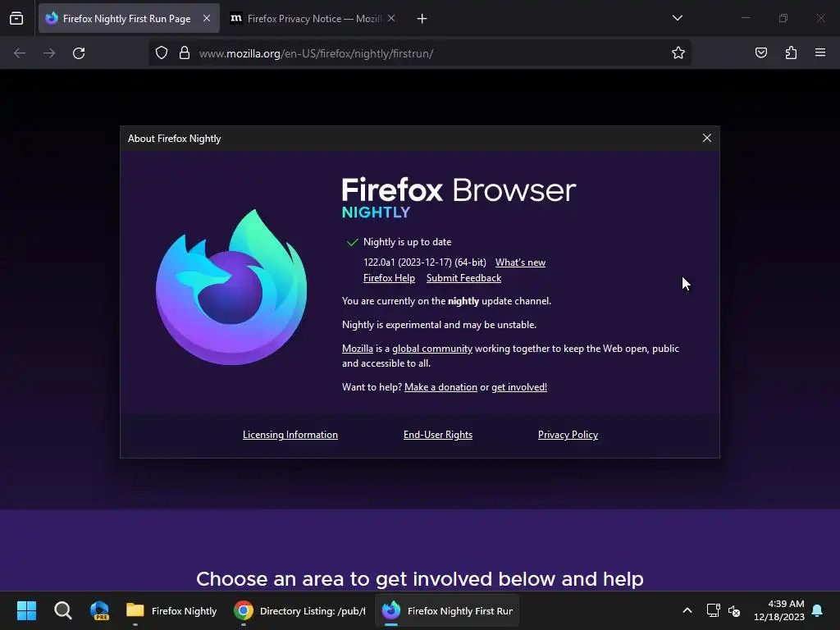This screenshot has width=840, height=630.
Task: Open the network status tray icon
Action: point(713,610)
